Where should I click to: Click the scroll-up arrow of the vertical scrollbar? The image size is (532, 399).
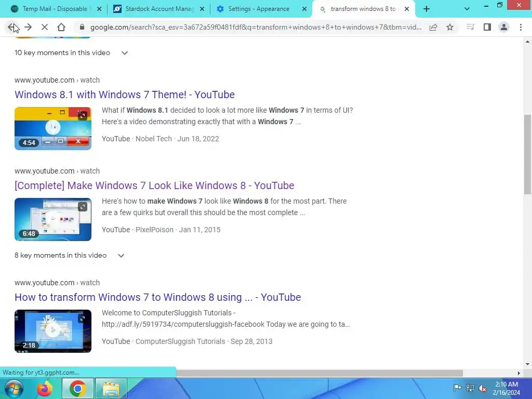(x=527, y=42)
